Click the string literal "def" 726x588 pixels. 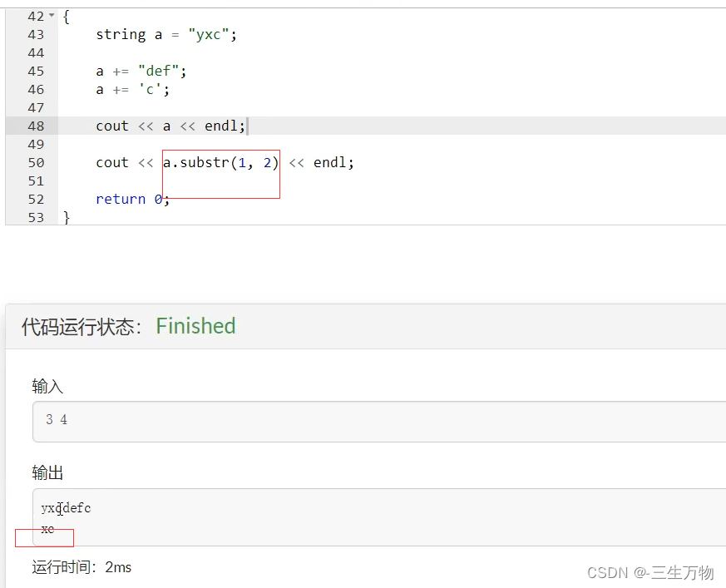[158, 71]
